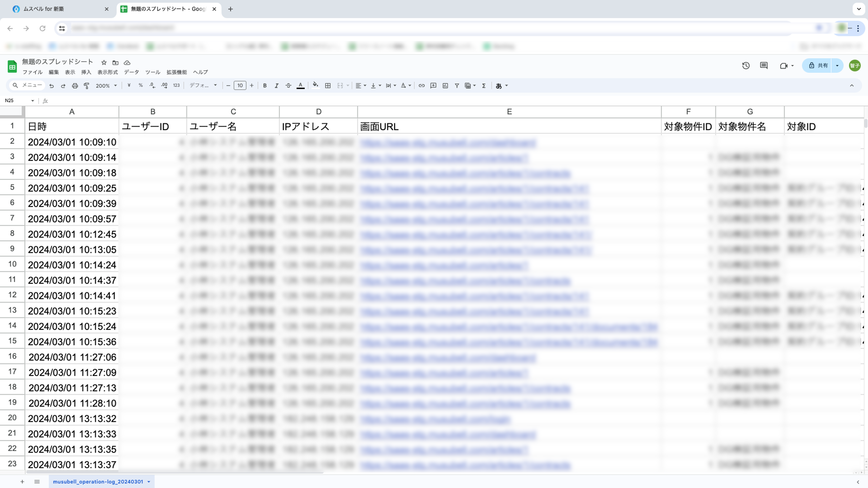
Task: Click the print icon in toolbar
Action: pos(75,86)
